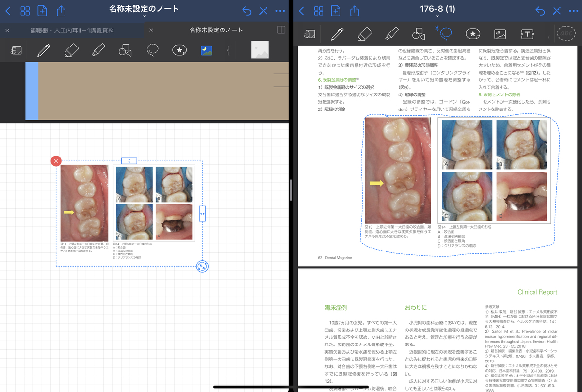
Task: Open the image insertion tool on the right toolbar
Action: click(500, 34)
